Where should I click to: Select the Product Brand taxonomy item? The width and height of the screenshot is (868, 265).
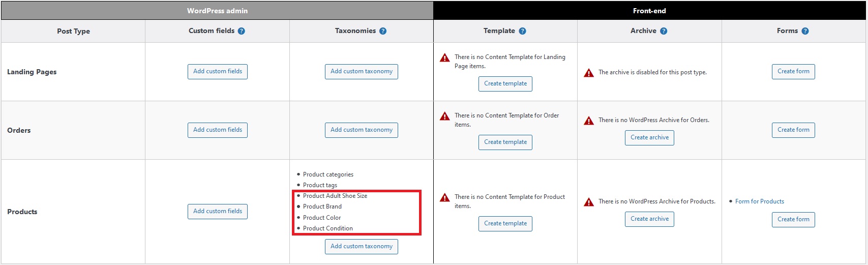(x=322, y=207)
